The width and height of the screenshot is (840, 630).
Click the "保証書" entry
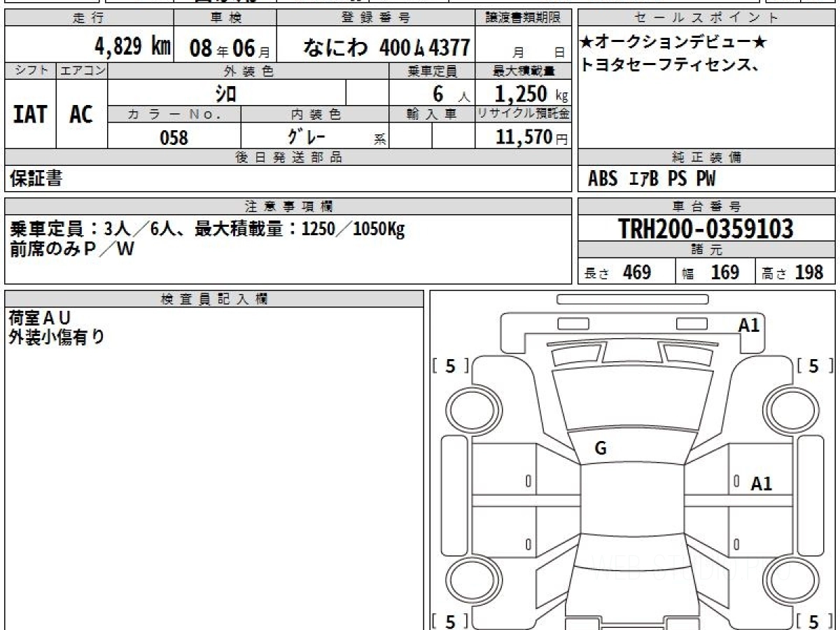point(36,179)
